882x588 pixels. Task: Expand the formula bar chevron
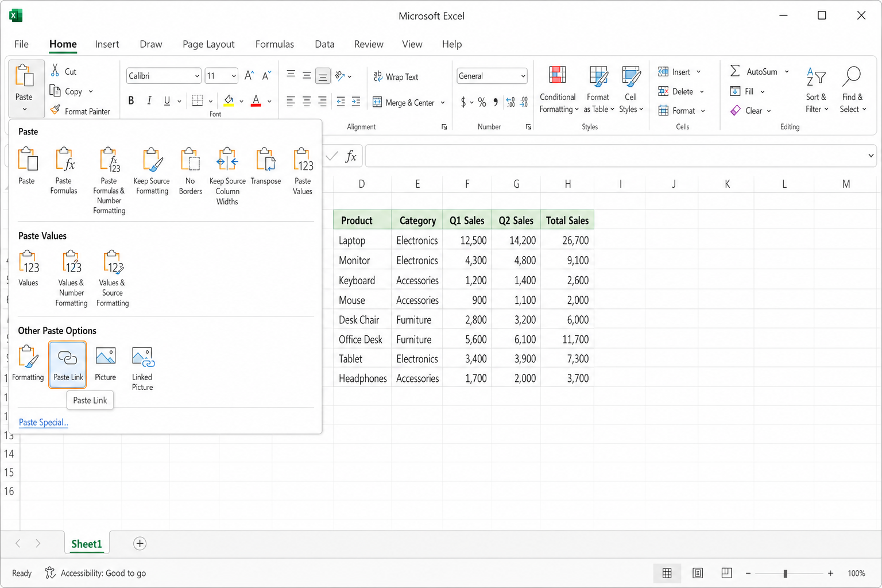[871, 156]
